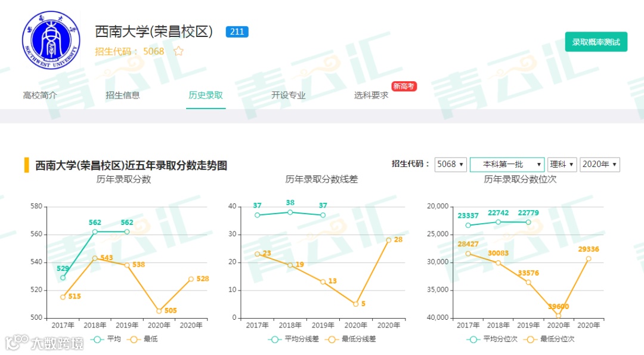Toggle the 平均 legend in score chart
644x355 pixels.
pos(106,339)
